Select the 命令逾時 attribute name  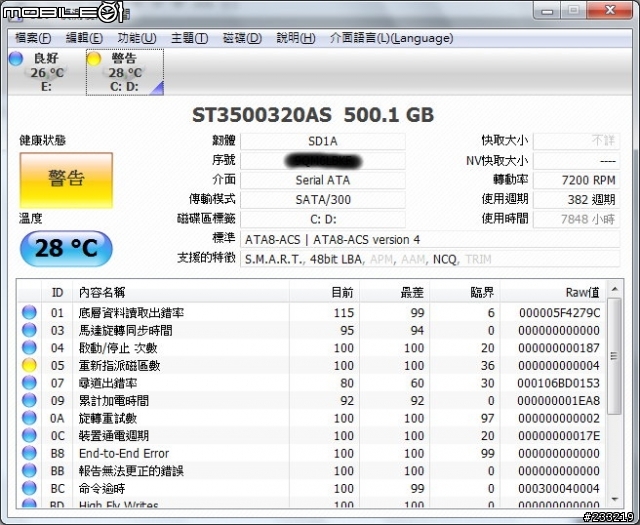tap(102, 488)
